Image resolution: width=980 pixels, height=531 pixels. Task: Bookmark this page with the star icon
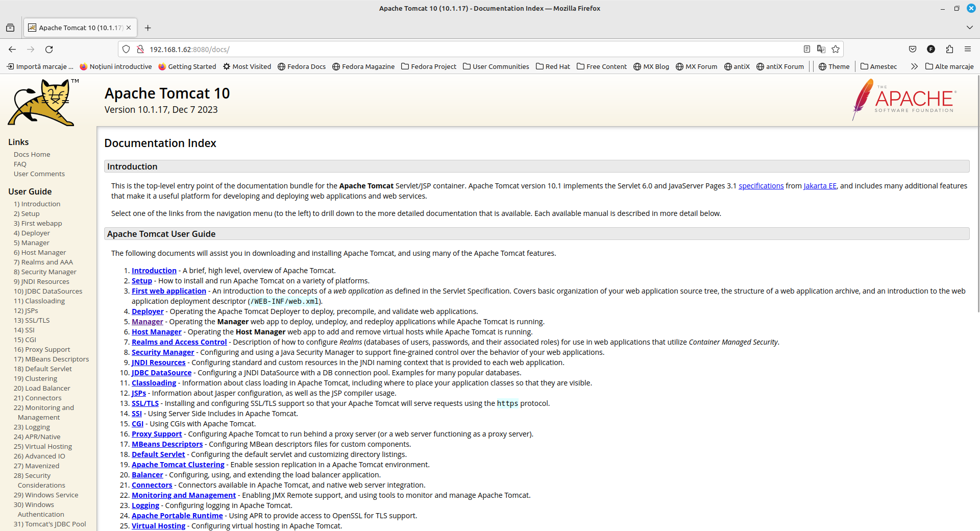click(x=836, y=50)
